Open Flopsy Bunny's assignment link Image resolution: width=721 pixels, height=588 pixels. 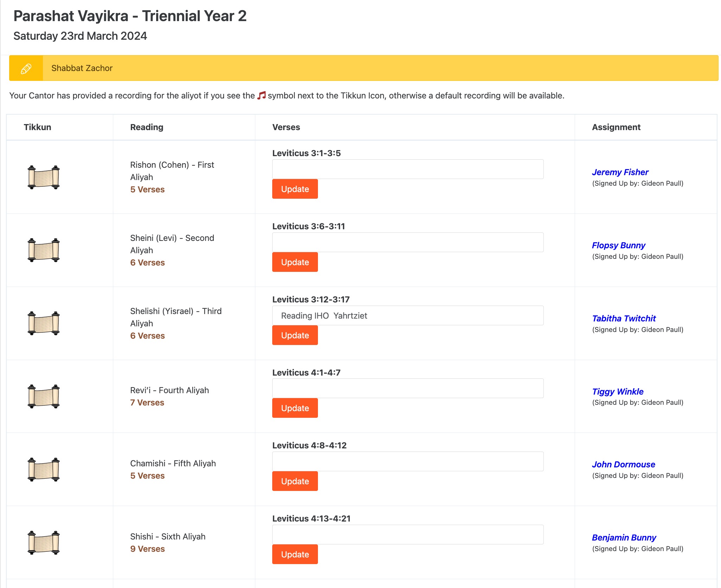point(618,245)
